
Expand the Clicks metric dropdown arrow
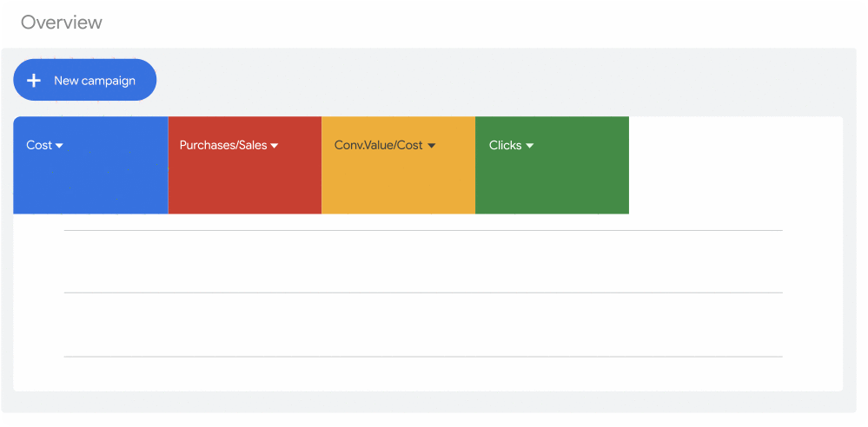(529, 146)
